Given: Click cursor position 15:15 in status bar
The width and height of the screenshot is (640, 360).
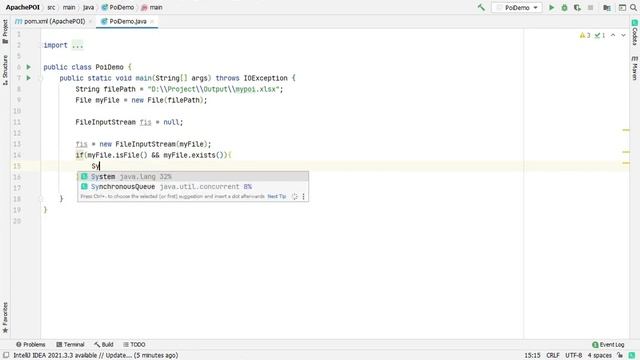Looking at the screenshot, I should 532,356.
